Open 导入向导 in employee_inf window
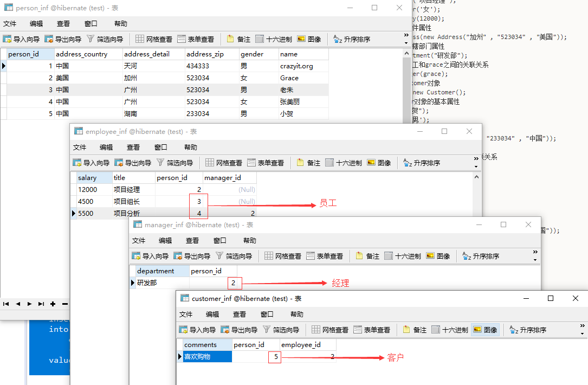 point(91,163)
